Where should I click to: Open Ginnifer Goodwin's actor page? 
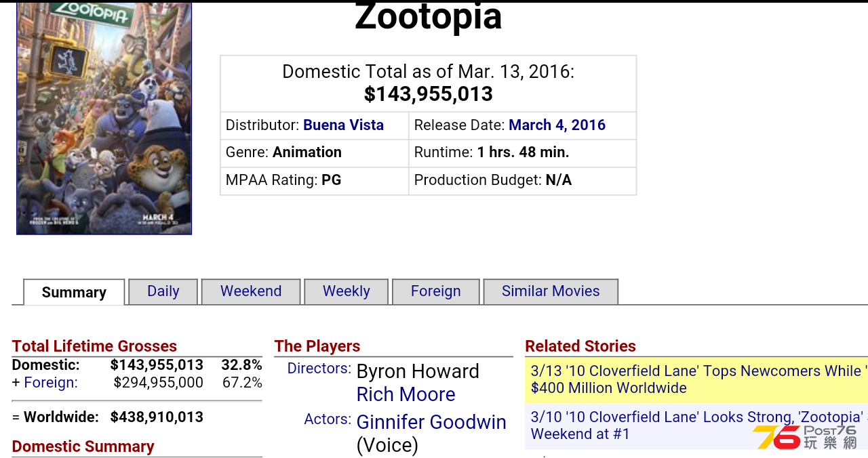(x=431, y=422)
